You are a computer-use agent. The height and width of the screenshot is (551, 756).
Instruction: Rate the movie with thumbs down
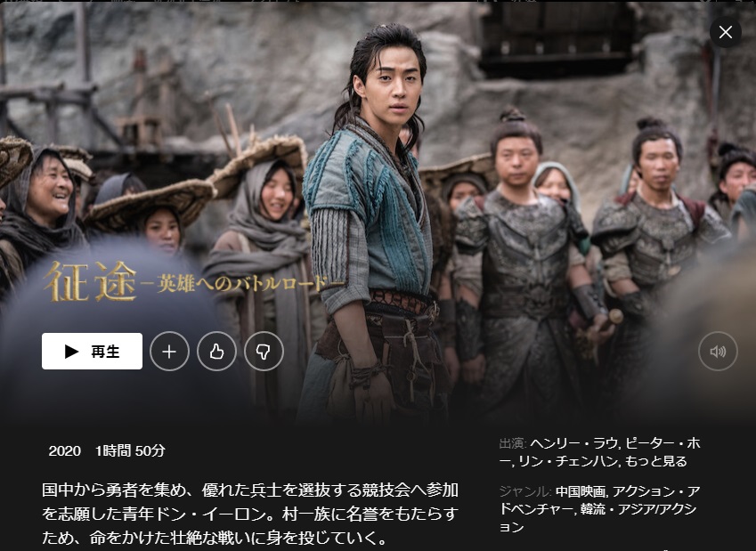(264, 352)
